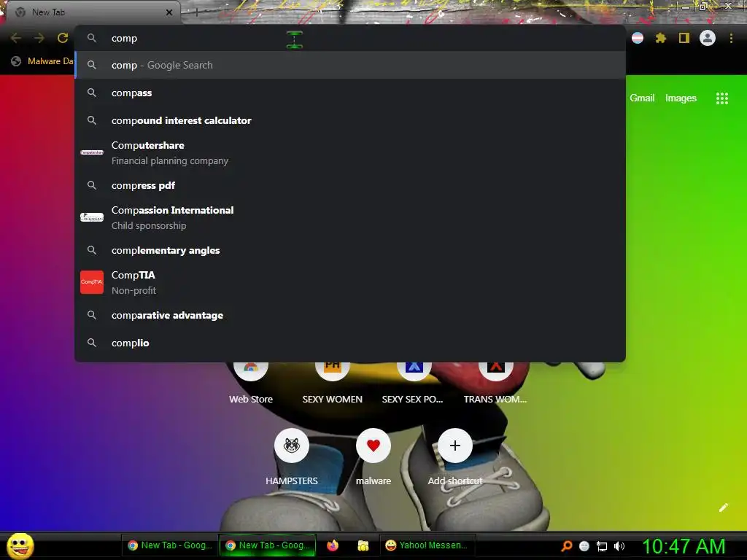Choose 'complementary angles' suggestion

[x=350, y=250]
